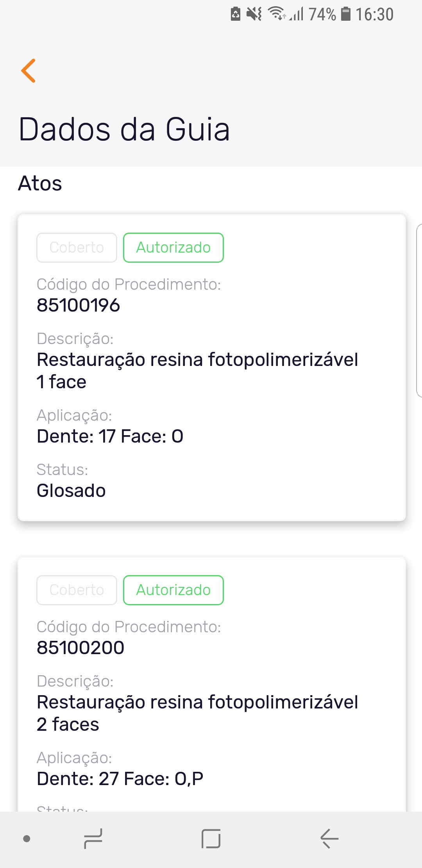422x868 pixels.
Task: Tap Autorizado badge on procedure 85100200
Action: [x=173, y=590]
